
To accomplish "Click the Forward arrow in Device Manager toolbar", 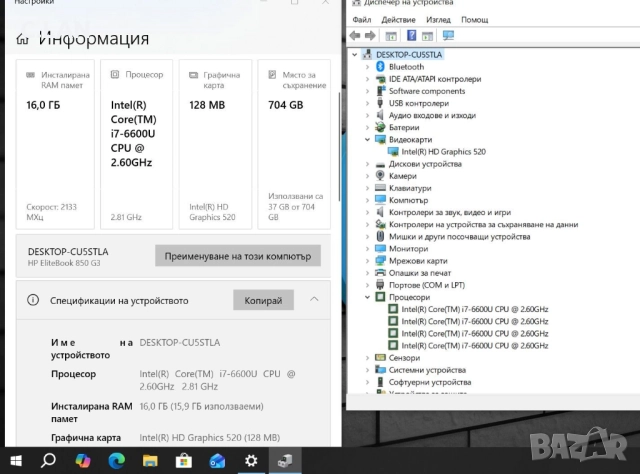I will 370,36.
